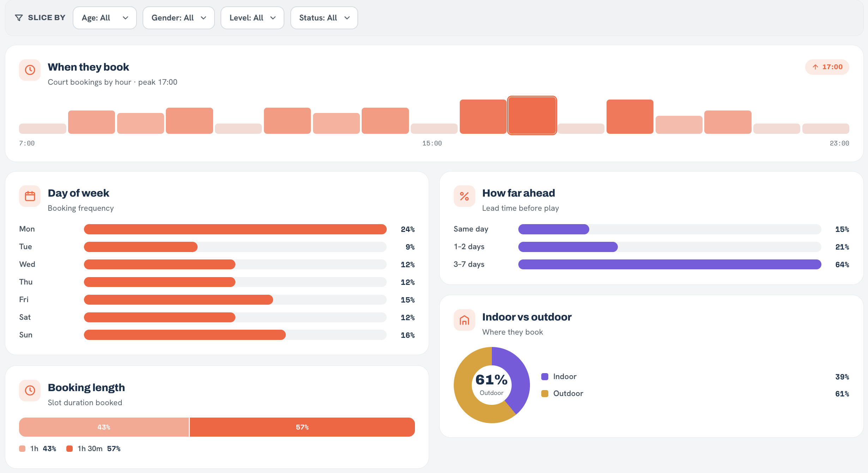Click the 3–7 days lead time bar
868x473 pixels.
pyautogui.click(x=670, y=264)
